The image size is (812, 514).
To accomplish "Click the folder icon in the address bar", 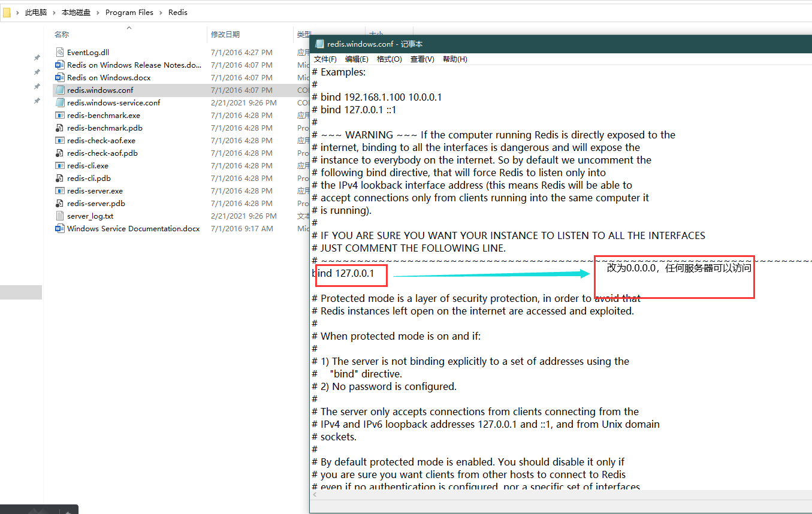I will [x=7, y=12].
